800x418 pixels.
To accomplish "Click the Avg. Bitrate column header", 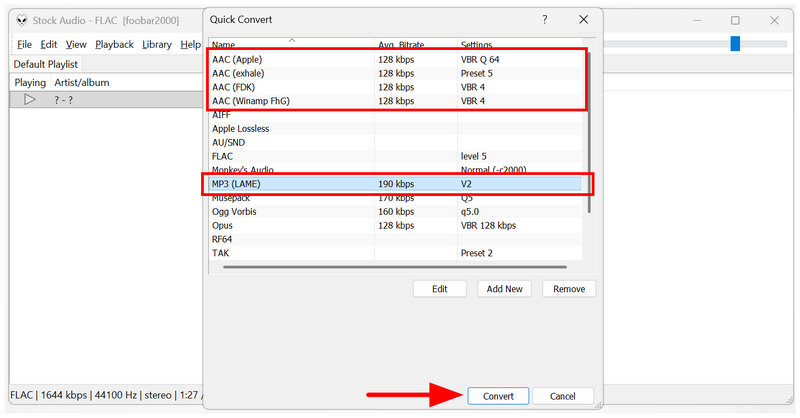I will coord(416,44).
